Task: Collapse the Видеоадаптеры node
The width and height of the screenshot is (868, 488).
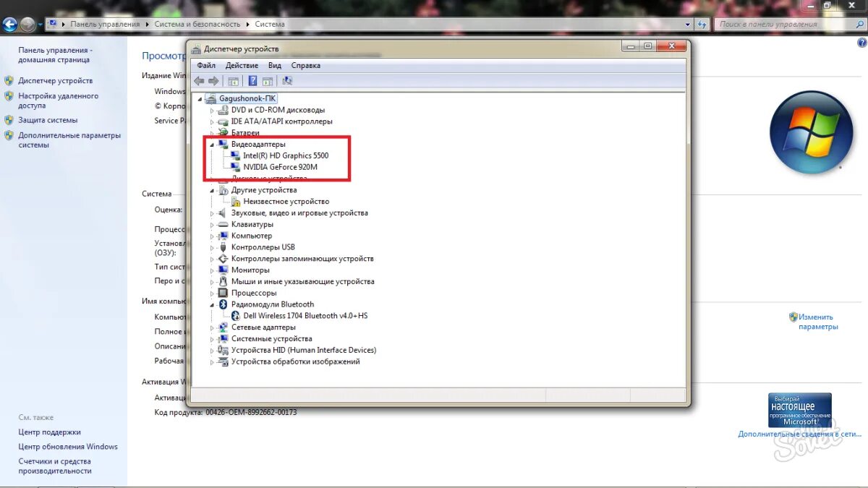Action: pos(213,145)
